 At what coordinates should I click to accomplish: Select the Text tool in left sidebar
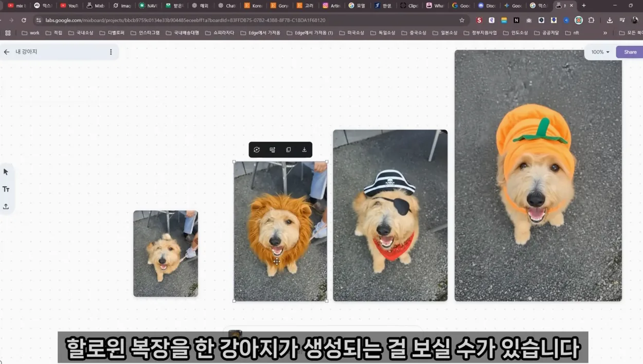click(x=6, y=189)
